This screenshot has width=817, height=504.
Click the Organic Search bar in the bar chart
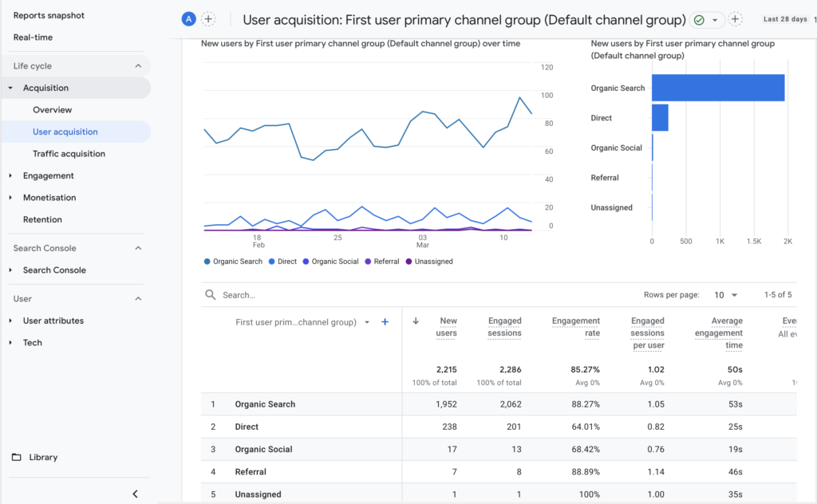[x=718, y=88]
